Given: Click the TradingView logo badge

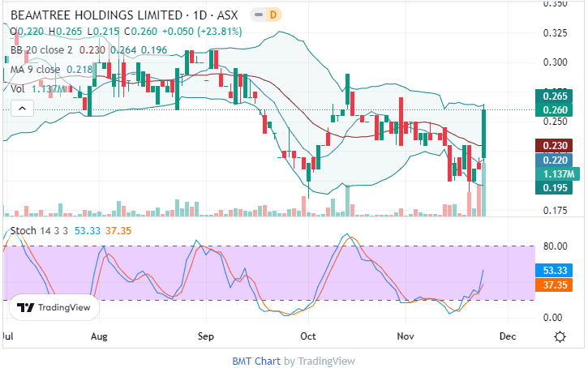Looking at the screenshot, I should tap(54, 308).
